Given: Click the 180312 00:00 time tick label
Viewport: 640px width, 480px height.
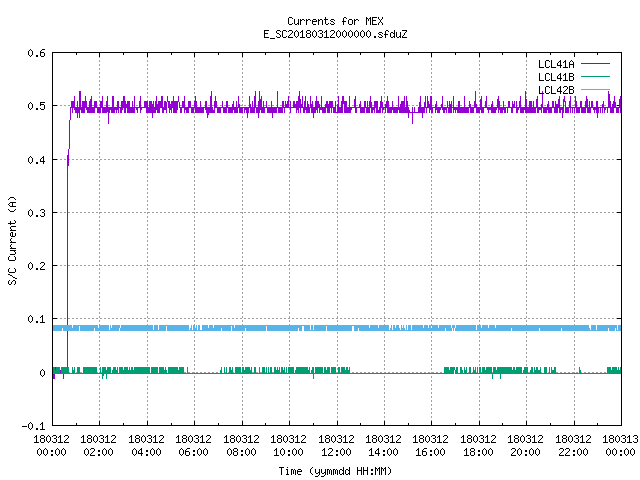Looking at the screenshot, I should [x=51, y=446].
